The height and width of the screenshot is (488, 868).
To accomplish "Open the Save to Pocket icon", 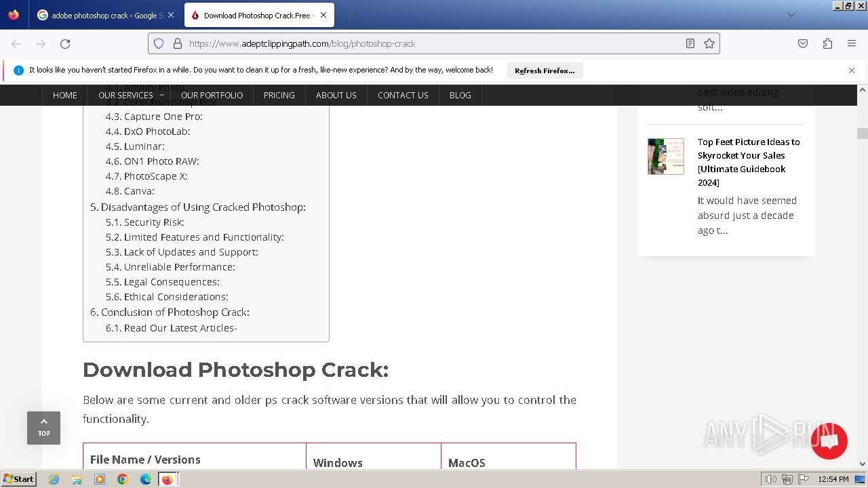I will (x=803, y=43).
